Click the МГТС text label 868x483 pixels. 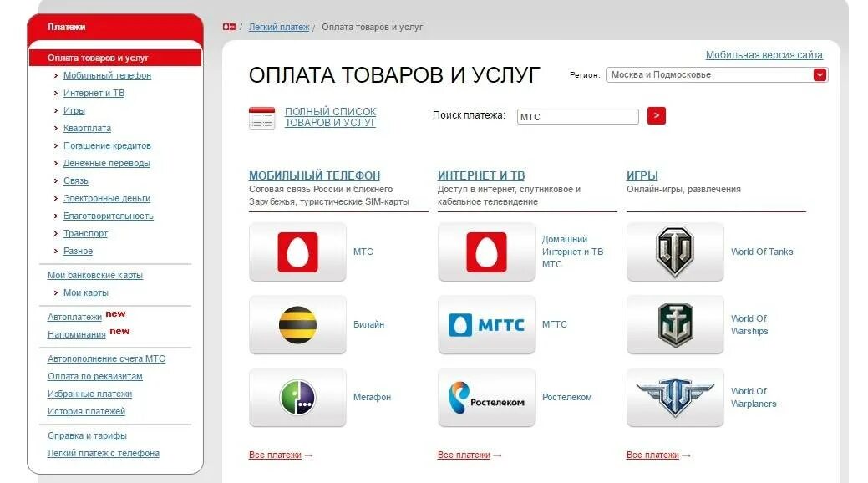554,324
